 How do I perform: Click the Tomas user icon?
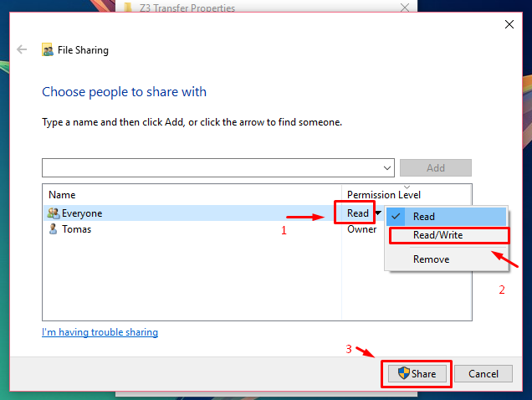pyautogui.click(x=53, y=228)
